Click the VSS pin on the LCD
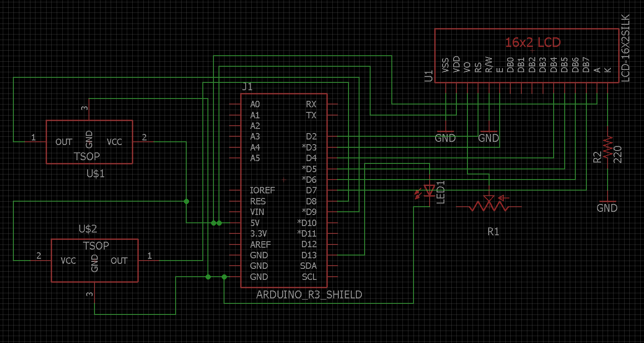 (445, 66)
